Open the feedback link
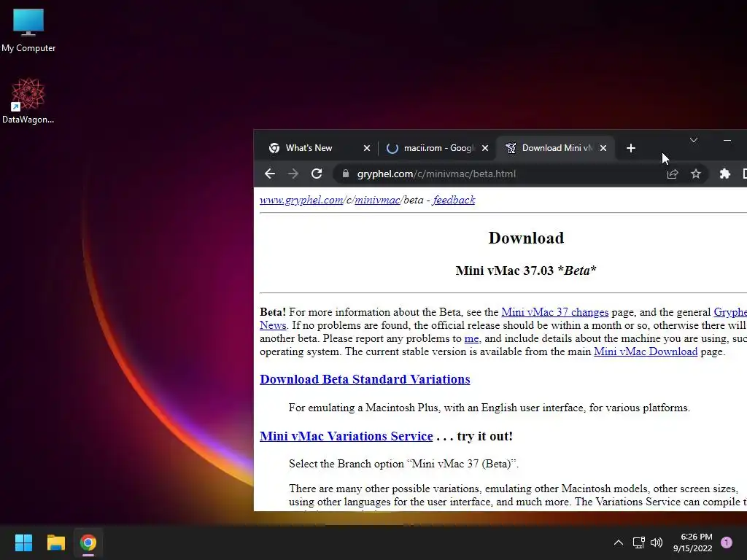This screenshot has height=560, width=747. pyautogui.click(x=454, y=200)
